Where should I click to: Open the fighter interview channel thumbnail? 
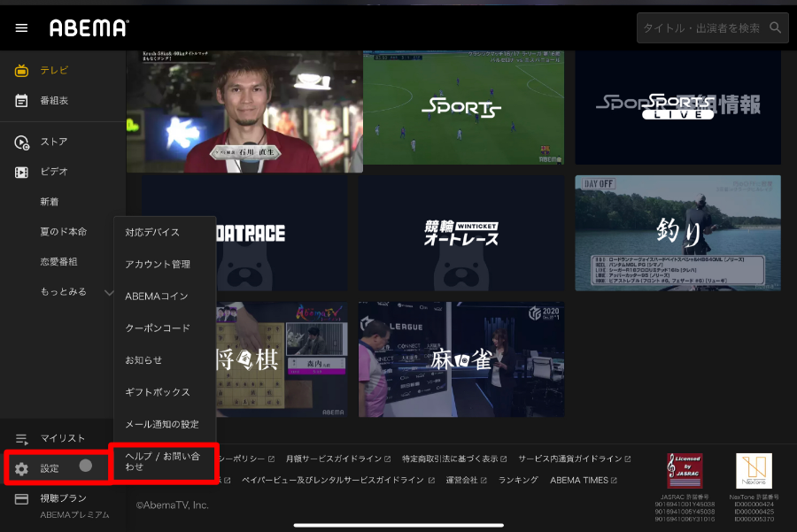(244, 112)
